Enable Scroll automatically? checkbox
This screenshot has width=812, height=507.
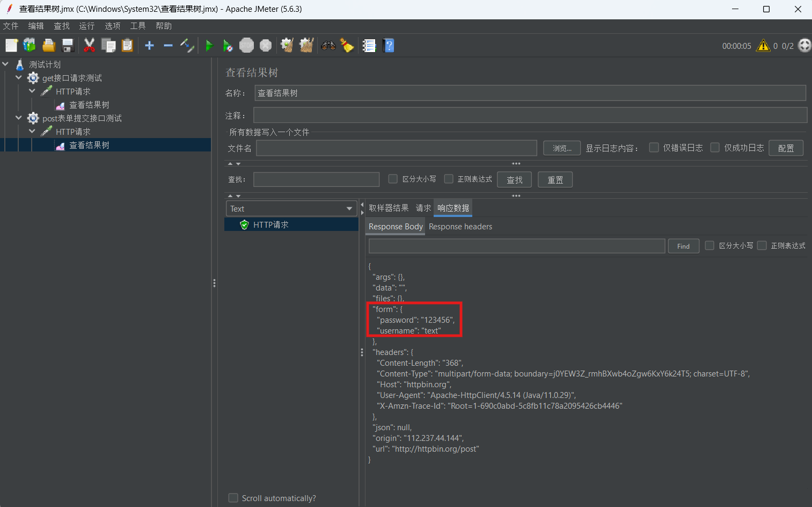pos(233,498)
